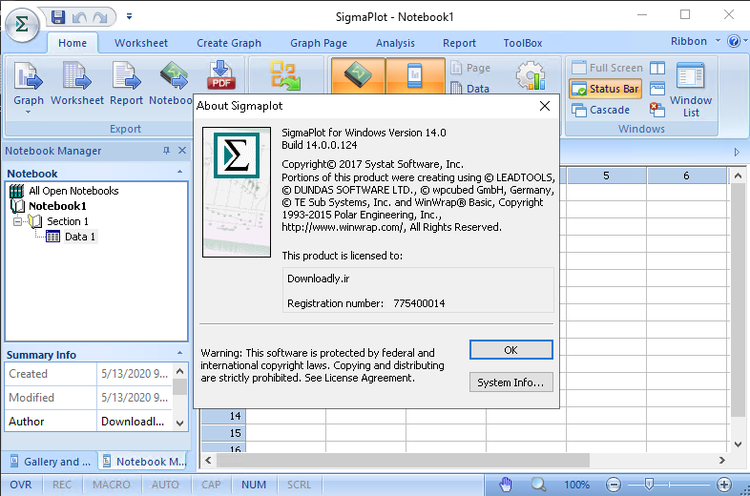Image resolution: width=750 pixels, height=496 pixels.
Task: Export to PDF using the PDF icon
Action: [220, 77]
